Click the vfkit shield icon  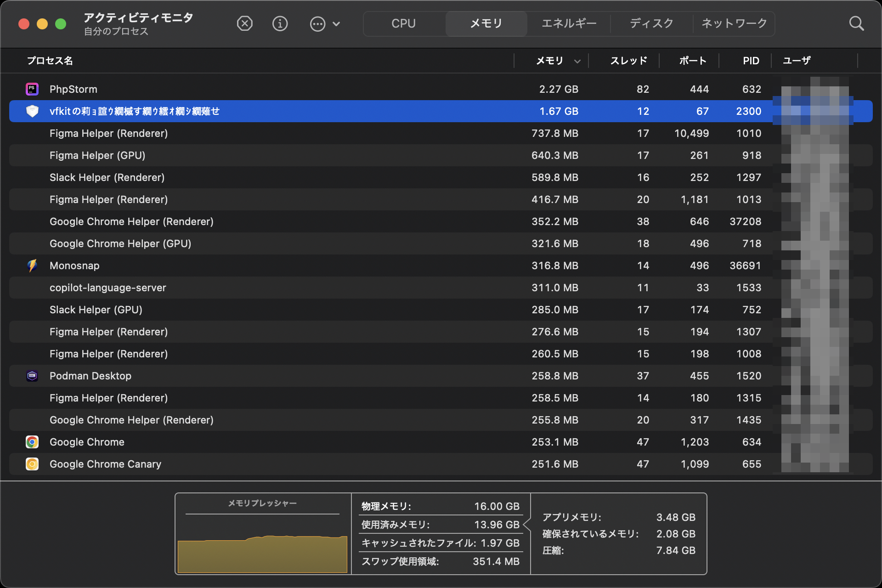32,111
